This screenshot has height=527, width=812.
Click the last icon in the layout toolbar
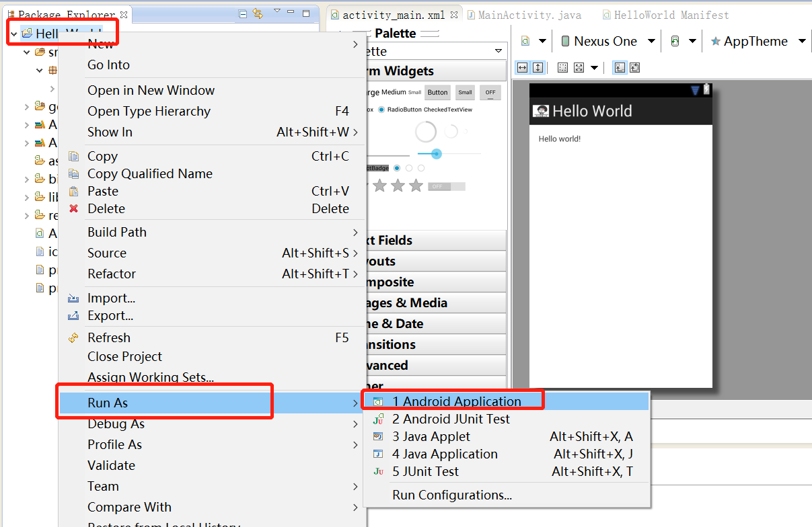(634, 67)
